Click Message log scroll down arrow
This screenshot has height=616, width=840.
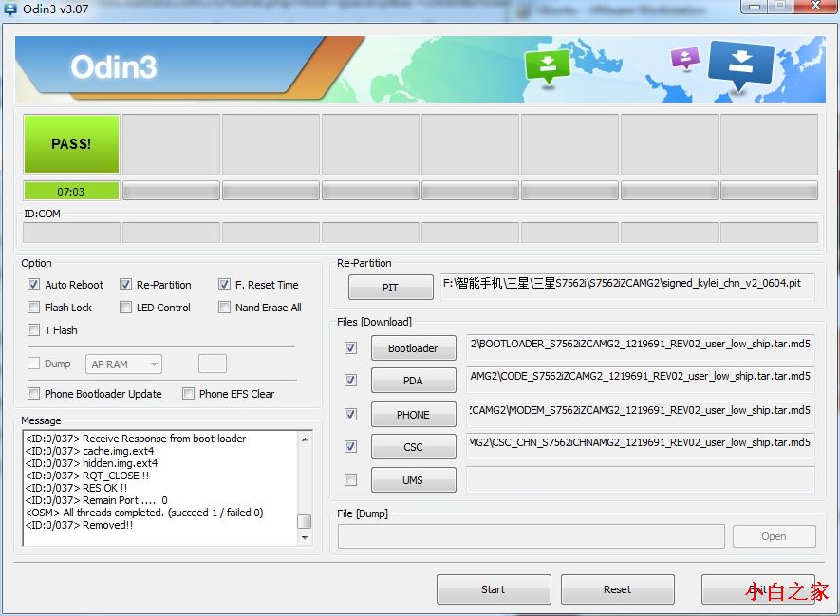click(x=305, y=537)
